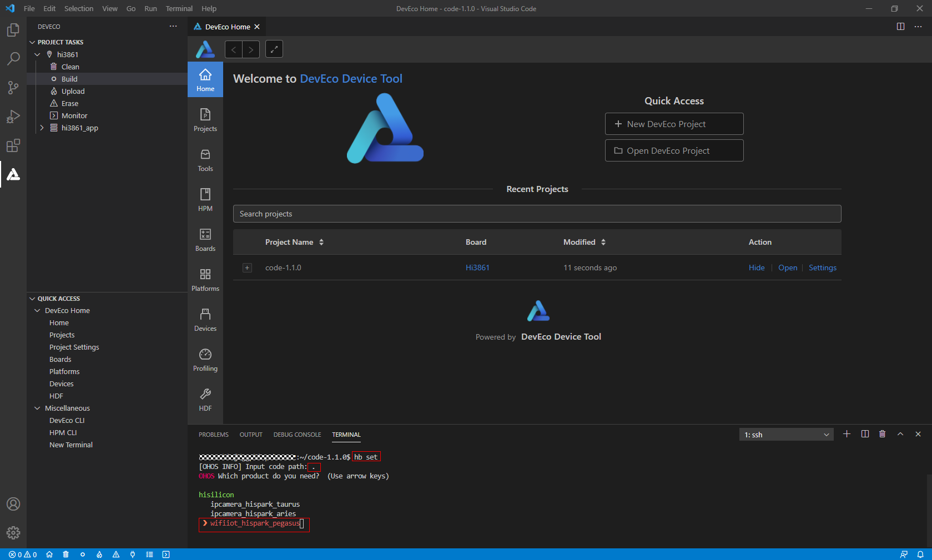This screenshot has height=560, width=932.
Task: Click the Search projects field
Action: [537, 214]
